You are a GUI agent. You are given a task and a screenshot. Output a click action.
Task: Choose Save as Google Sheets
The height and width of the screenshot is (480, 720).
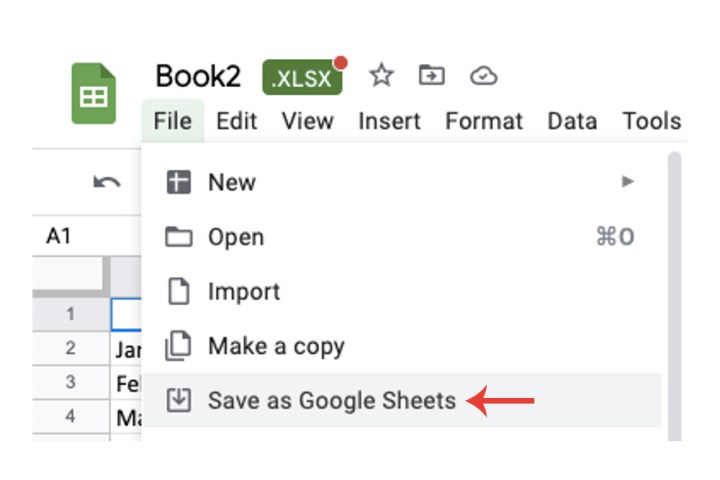click(331, 401)
